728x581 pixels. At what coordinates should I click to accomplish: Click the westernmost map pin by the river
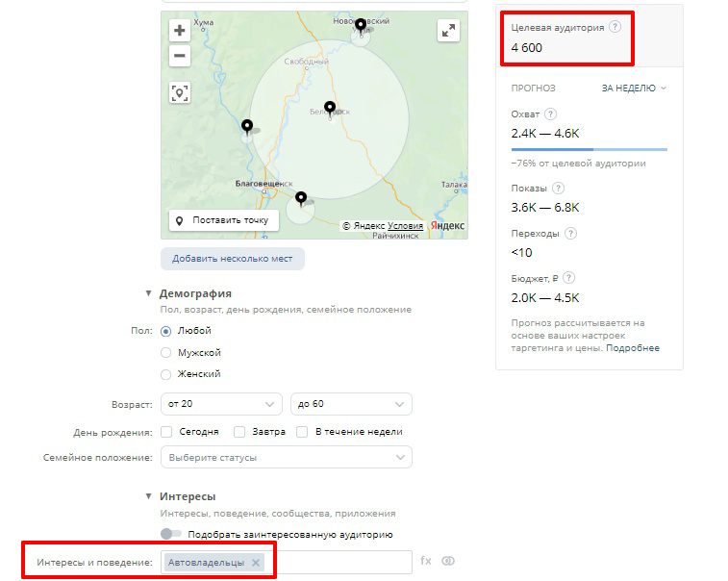[x=247, y=127]
